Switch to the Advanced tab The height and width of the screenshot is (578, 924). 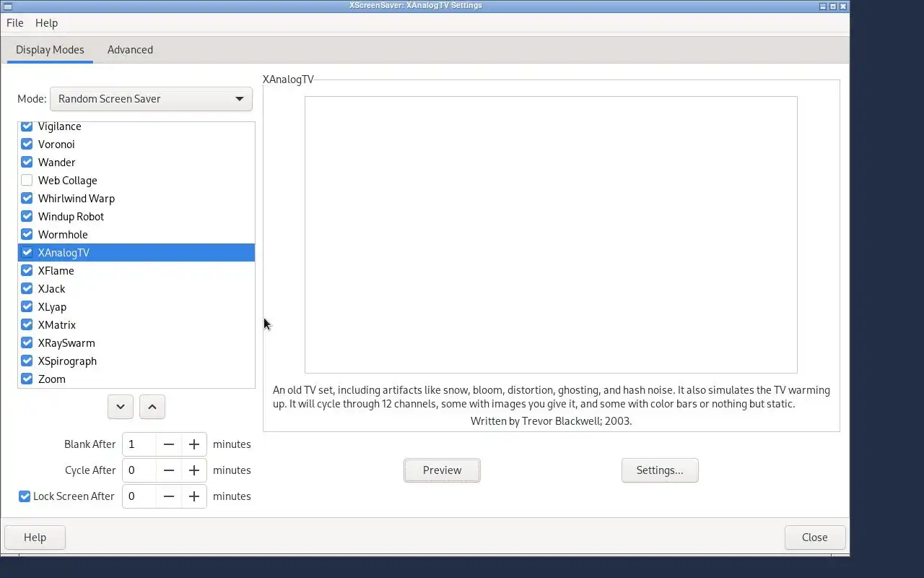click(x=130, y=50)
